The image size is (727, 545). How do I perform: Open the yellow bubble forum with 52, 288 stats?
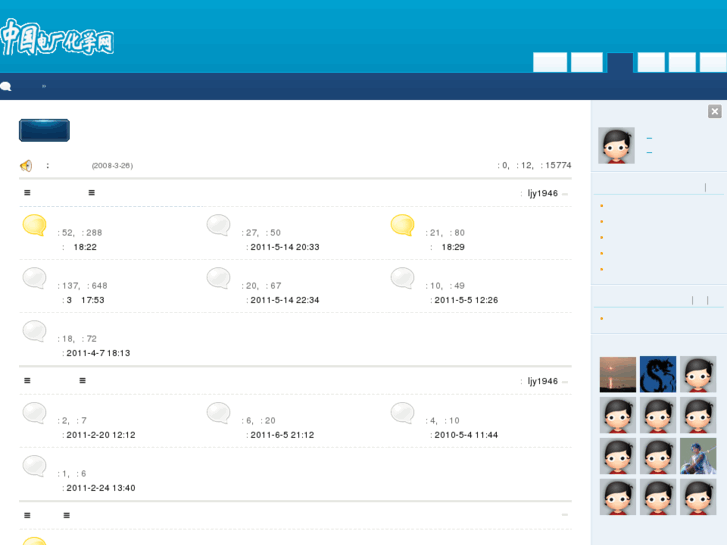(34, 225)
